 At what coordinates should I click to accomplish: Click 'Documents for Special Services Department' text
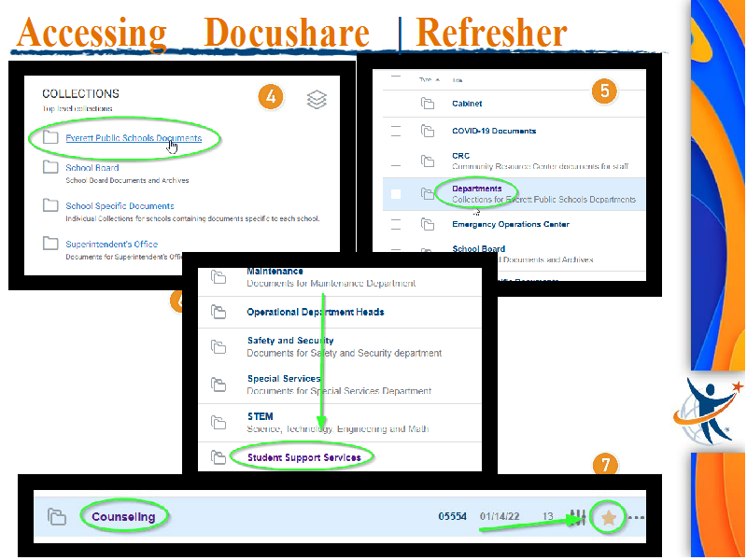(339, 391)
